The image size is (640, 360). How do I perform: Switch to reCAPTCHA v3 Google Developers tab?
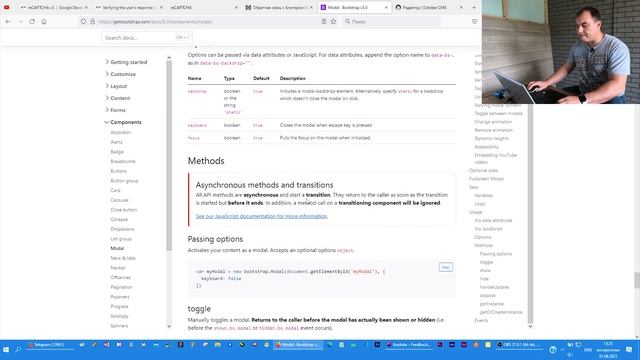(x=54, y=7)
